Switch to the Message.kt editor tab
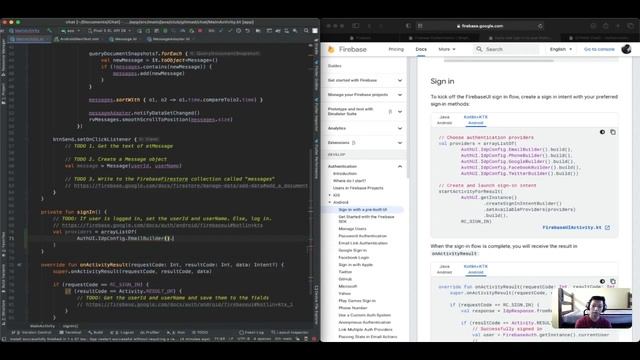This screenshot has width=640, height=360. tap(123, 39)
